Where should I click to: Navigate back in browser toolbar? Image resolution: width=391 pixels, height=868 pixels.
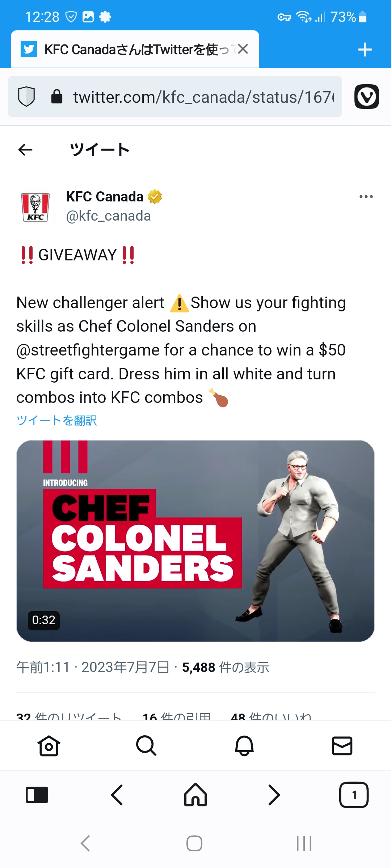click(117, 795)
